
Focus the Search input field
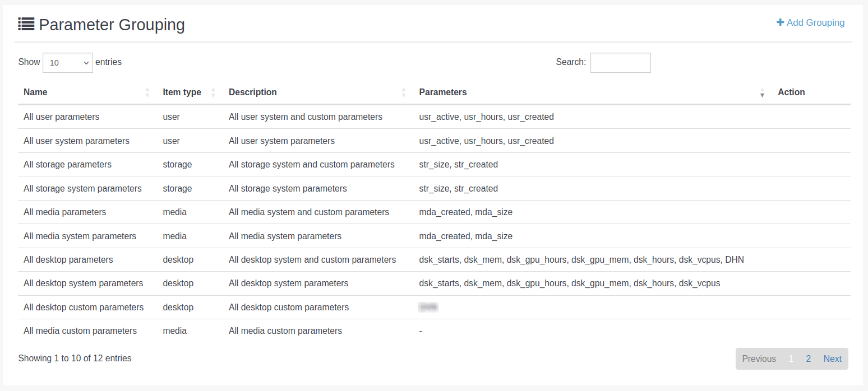click(x=620, y=63)
